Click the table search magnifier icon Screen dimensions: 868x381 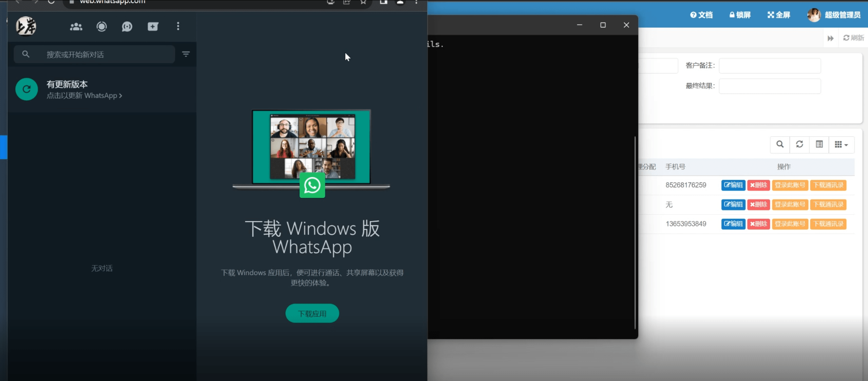pyautogui.click(x=780, y=145)
